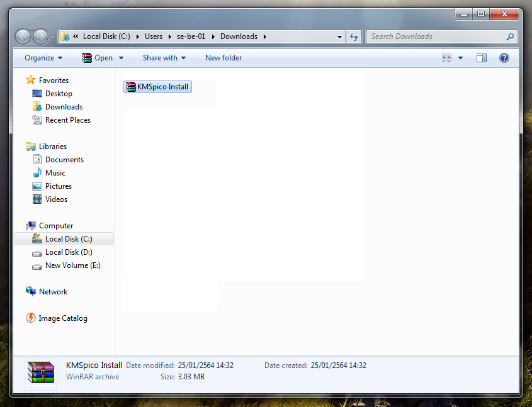Open Image Catalog in navigation pane
Screen dimensions: 532x407
(x=63, y=318)
